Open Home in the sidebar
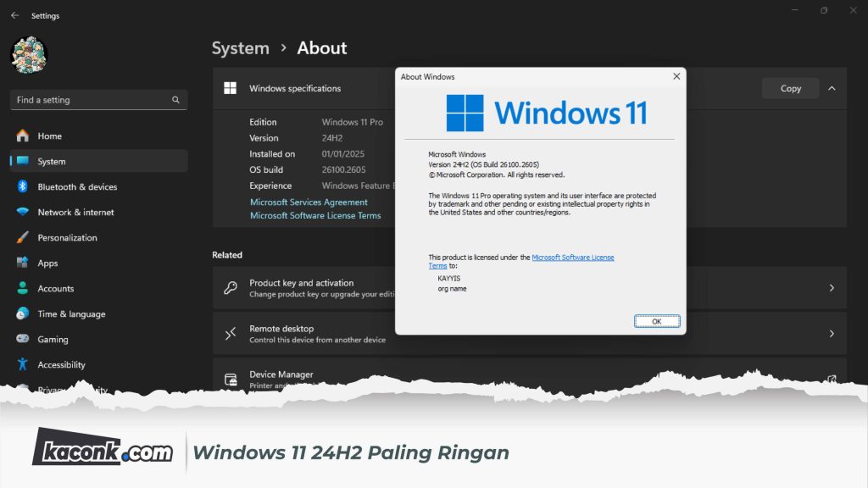 coord(98,136)
